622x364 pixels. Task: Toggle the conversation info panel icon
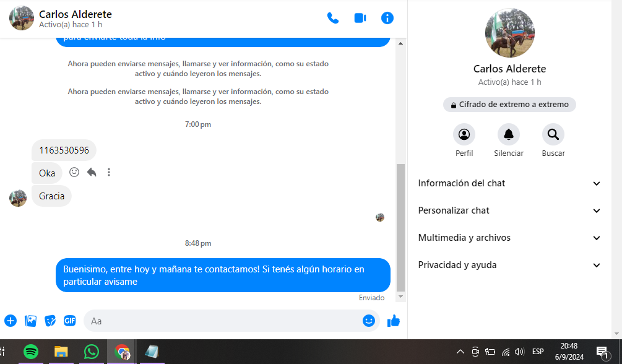(387, 18)
